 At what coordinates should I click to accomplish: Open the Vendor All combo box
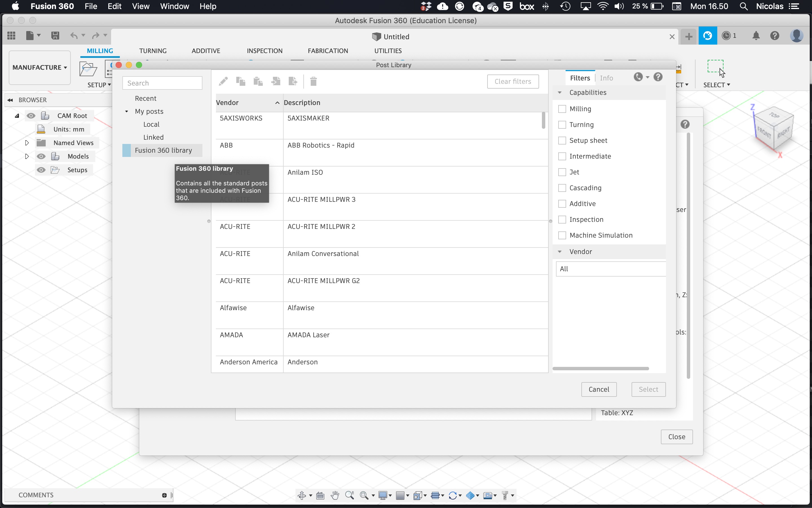611,269
